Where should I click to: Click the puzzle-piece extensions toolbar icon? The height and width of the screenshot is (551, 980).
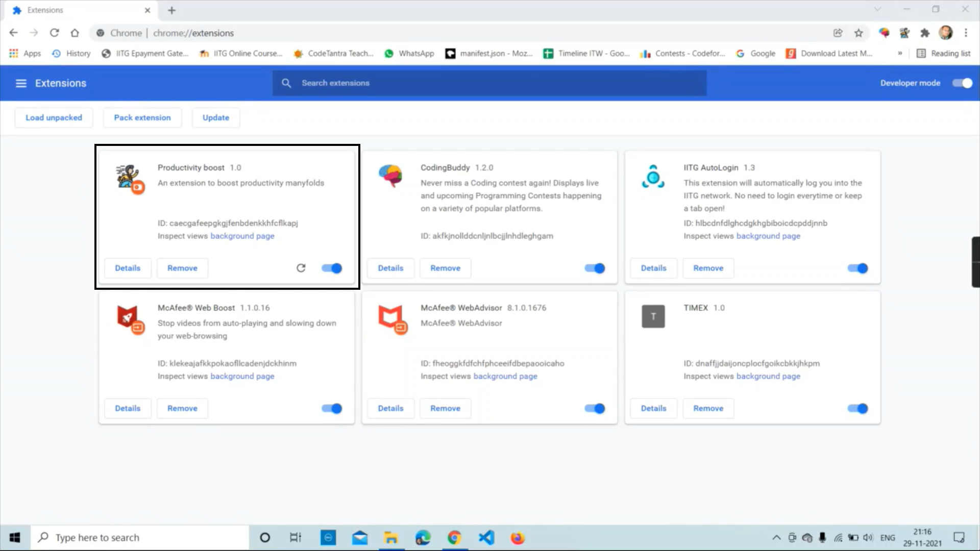(x=925, y=33)
